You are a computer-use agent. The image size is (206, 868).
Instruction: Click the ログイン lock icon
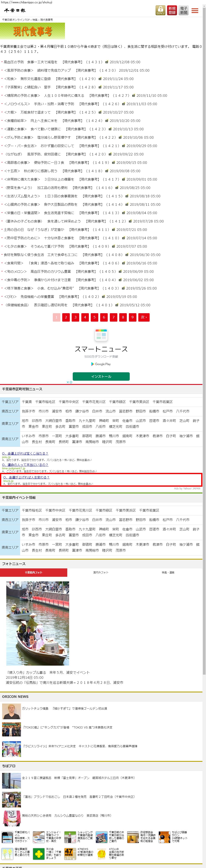160,10
